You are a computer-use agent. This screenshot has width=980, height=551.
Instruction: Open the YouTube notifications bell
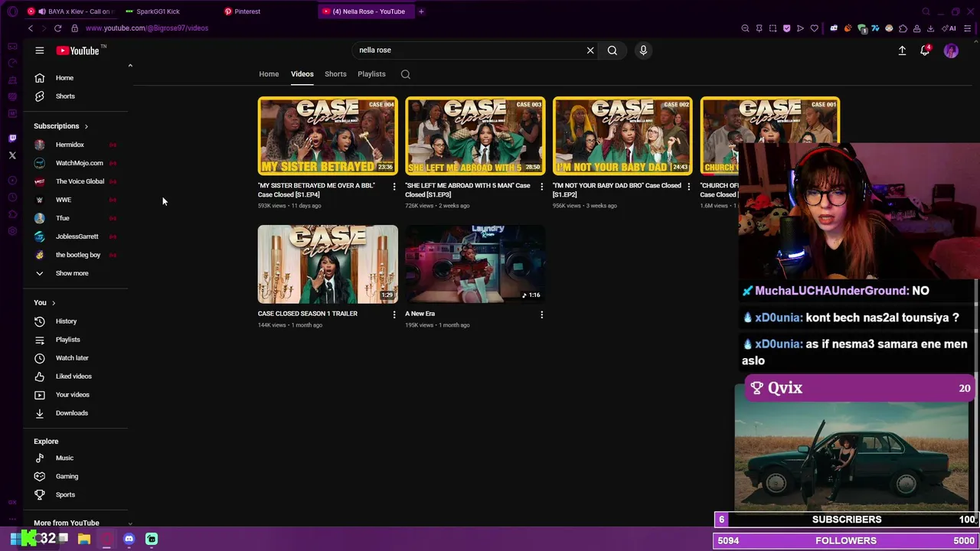click(x=925, y=51)
